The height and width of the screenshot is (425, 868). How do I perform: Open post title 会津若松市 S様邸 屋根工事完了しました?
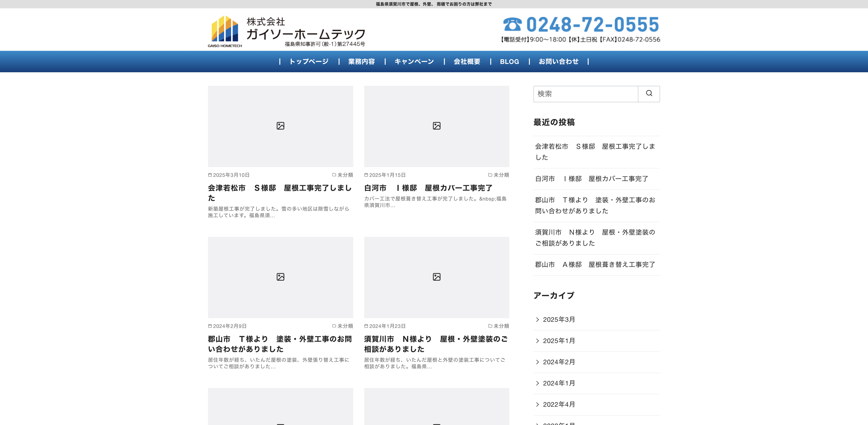pos(280,193)
